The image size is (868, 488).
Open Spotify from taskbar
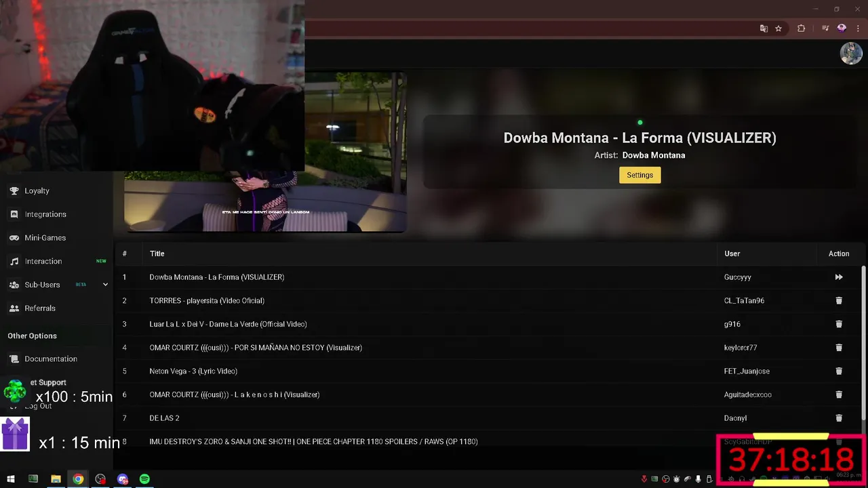pos(144,479)
